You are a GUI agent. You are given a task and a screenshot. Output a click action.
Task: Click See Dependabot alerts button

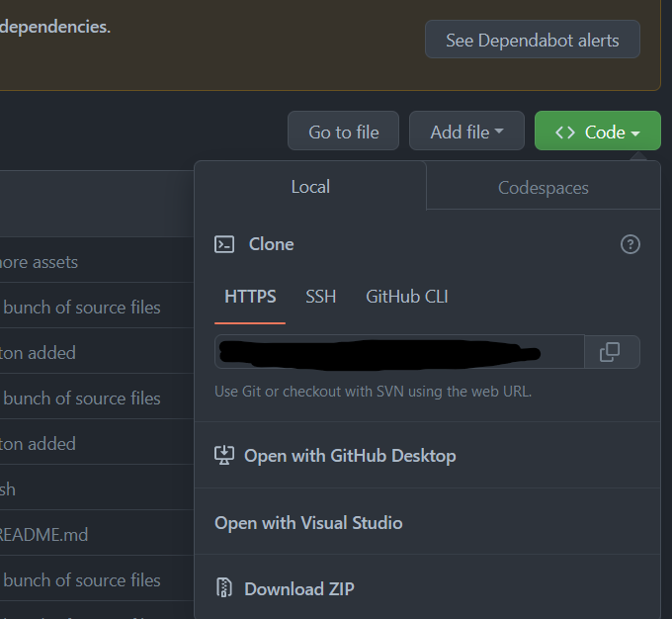(533, 39)
